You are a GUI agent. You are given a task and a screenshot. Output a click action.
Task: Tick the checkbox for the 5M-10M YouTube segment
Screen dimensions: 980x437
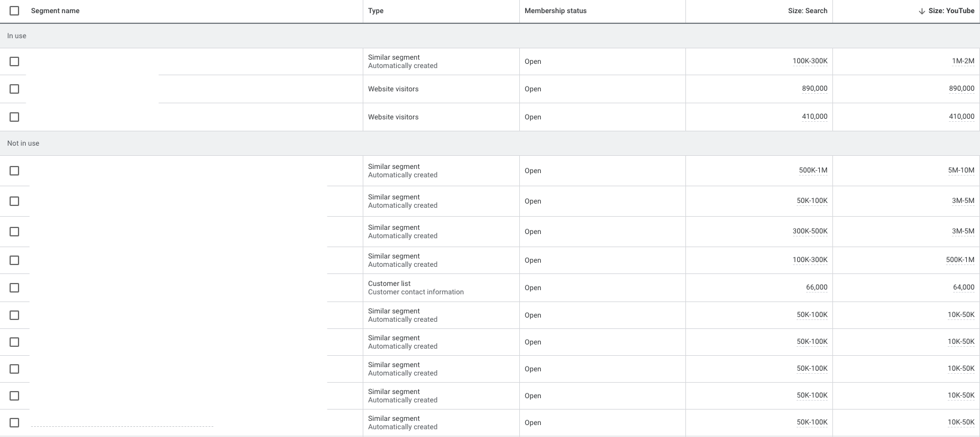coord(14,171)
